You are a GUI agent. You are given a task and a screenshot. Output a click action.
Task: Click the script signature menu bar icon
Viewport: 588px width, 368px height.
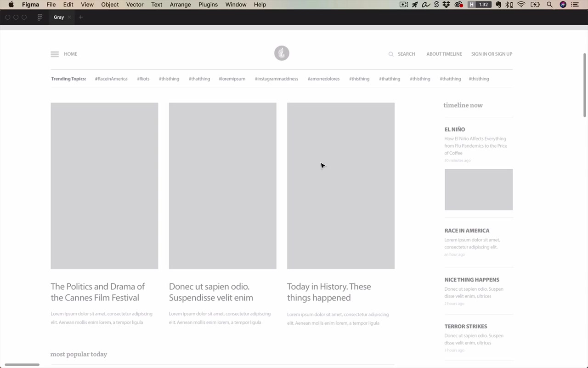[426, 5]
